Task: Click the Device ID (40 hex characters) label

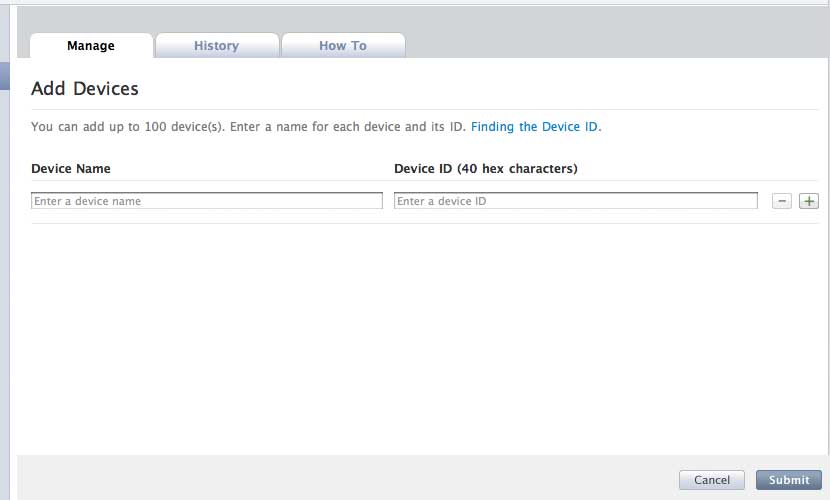Action: 485,168
